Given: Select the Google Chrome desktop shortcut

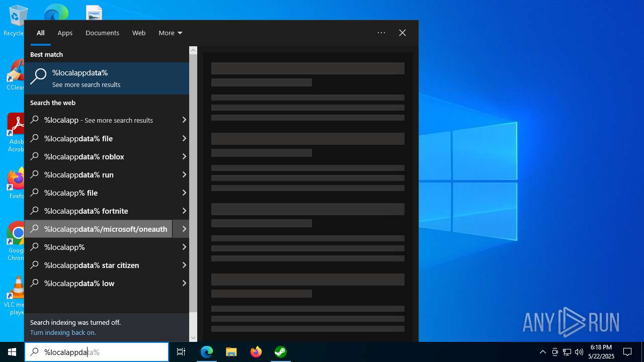Looking at the screenshot, I should coord(15,241).
